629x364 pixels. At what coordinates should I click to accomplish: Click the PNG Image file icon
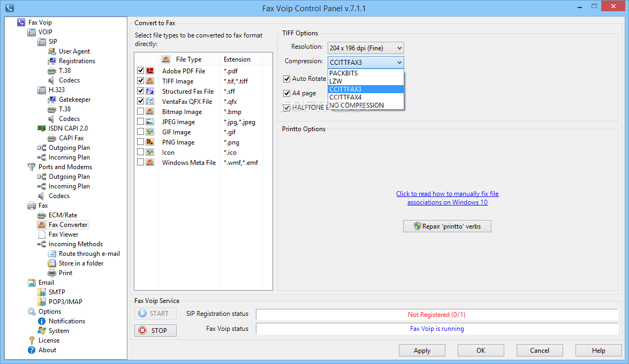(x=150, y=142)
